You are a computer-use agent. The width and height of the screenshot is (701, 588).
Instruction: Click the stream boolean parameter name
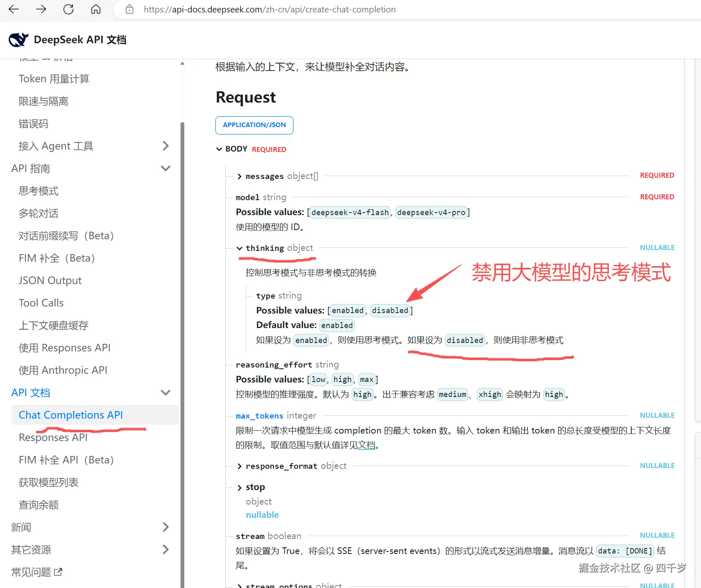tap(250, 536)
